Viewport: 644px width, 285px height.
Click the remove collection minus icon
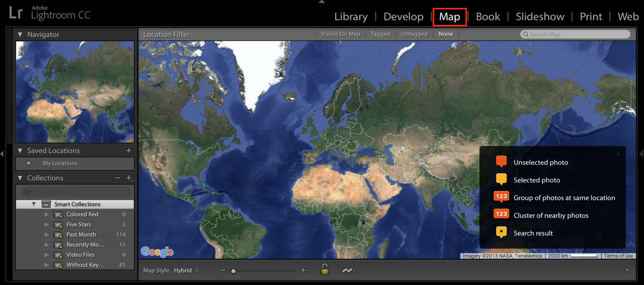tap(118, 177)
